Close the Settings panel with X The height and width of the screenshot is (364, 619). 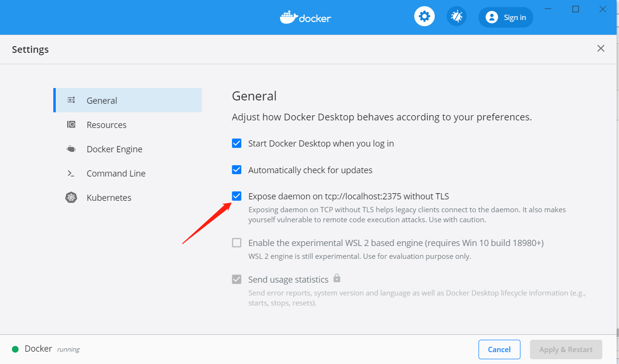601,49
